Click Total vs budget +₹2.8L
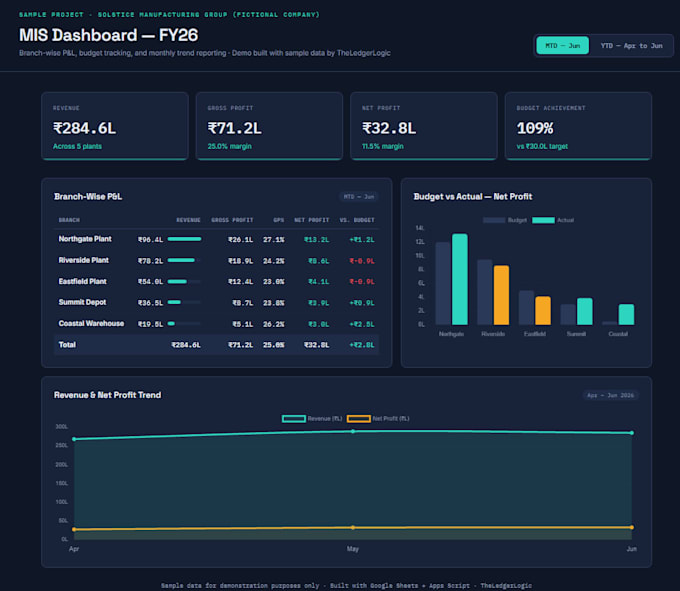Screen dimensions: 680x591 pos(362,345)
